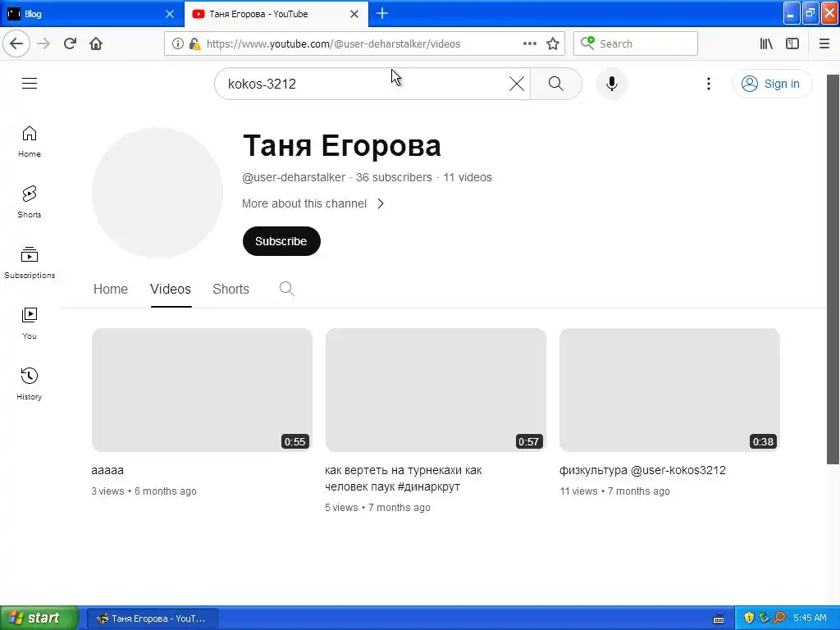
Task: Open page actions three-dot menu
Action: pyautogui.click(x=529, y=43)
